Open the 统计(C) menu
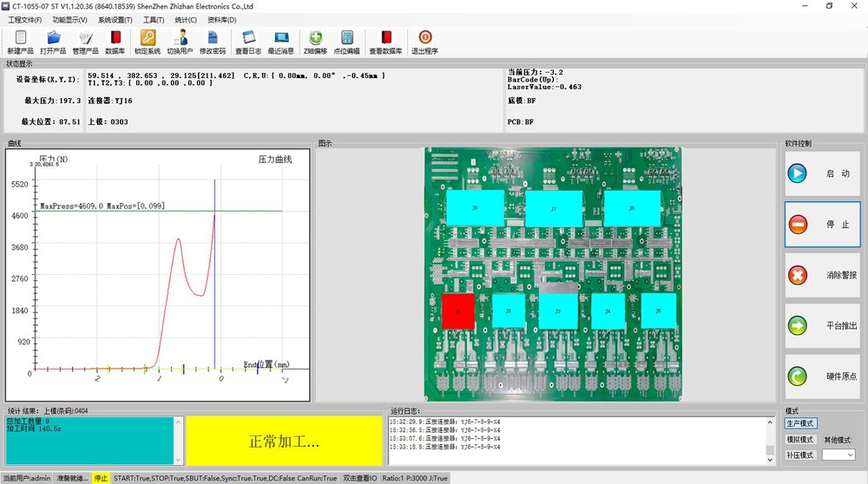The image size is (868, 484). [186, 19]
